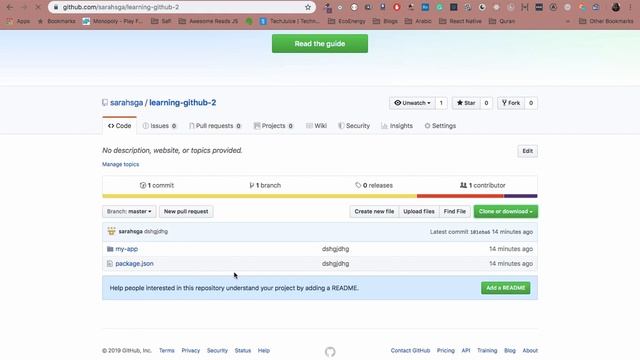
Task: View the 0 releases link
Action: [374, 185]
